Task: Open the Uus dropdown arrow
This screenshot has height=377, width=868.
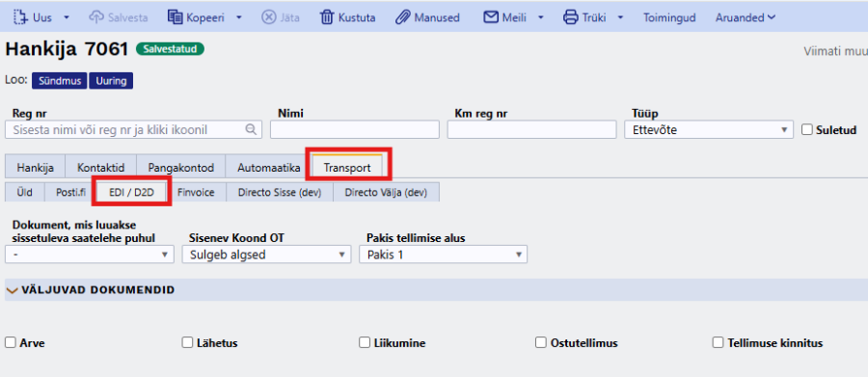Action: (x=67, y=17)
